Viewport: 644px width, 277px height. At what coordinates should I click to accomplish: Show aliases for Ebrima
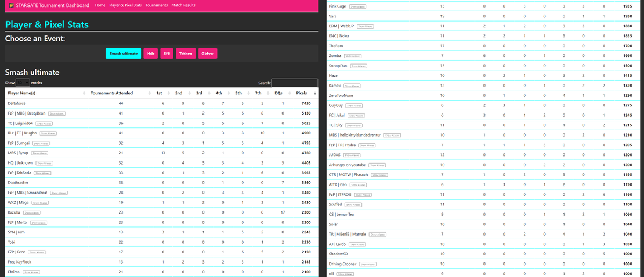31,272
